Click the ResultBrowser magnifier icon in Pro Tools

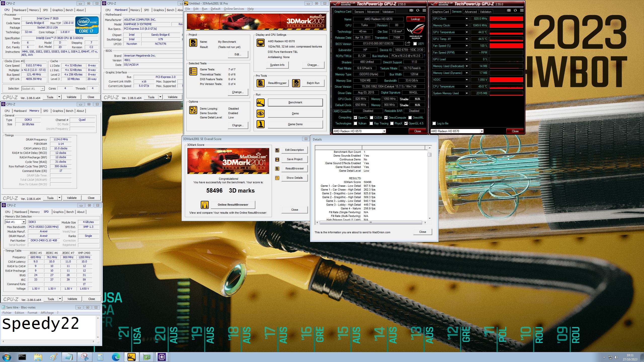260,83
